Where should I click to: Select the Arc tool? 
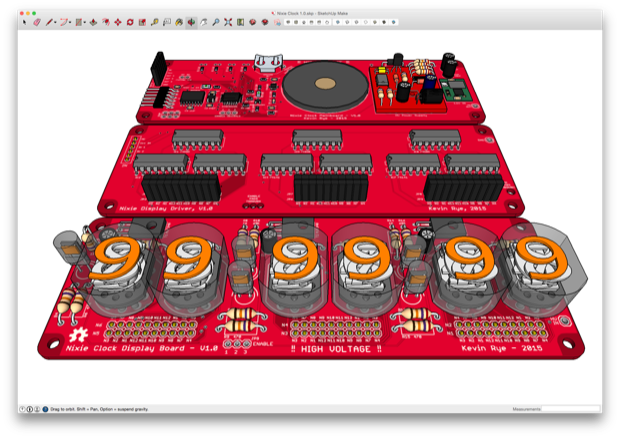click(x=63, y=23)
